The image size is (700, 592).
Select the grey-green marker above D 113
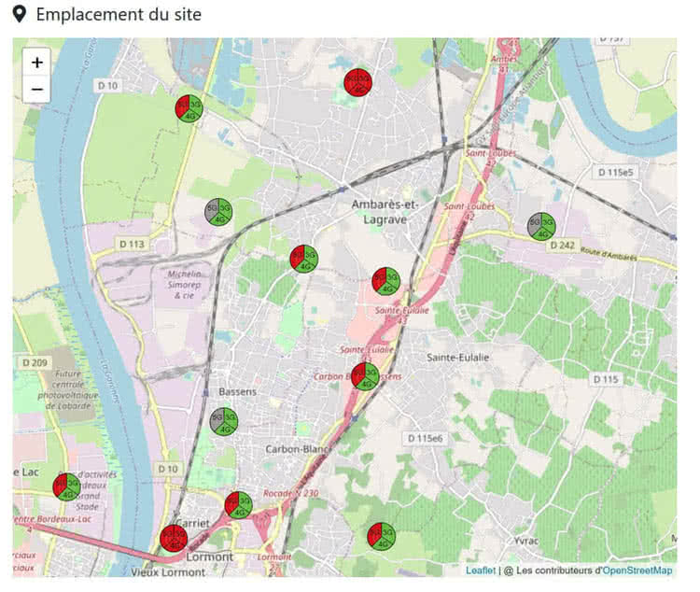(x=218, y=212)
